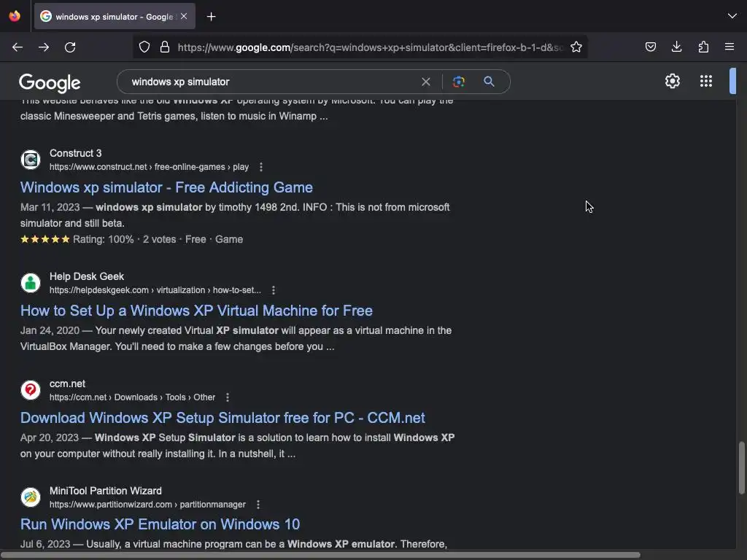
Task: Click the helpdeskgeek.com breadcrumb URL
Action: pos(155,290)
